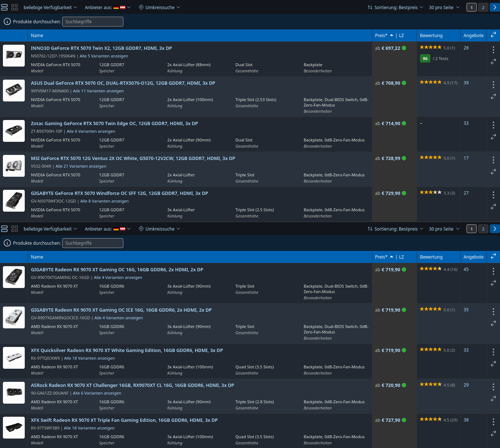Image resolution: width=500 pixels, height=448 pixels.
Task: Open the three-dot menu for Zotac RTX 5070 Twin Edge OC
Action: coord(493,125)
